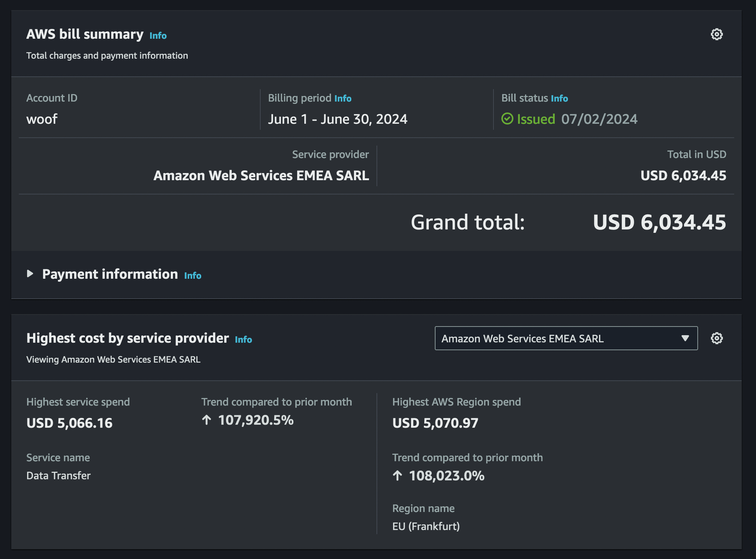Select billing period June 1 - June 30, 2024
This screenshot has width=756, height=559.
[x=337, y=119]
